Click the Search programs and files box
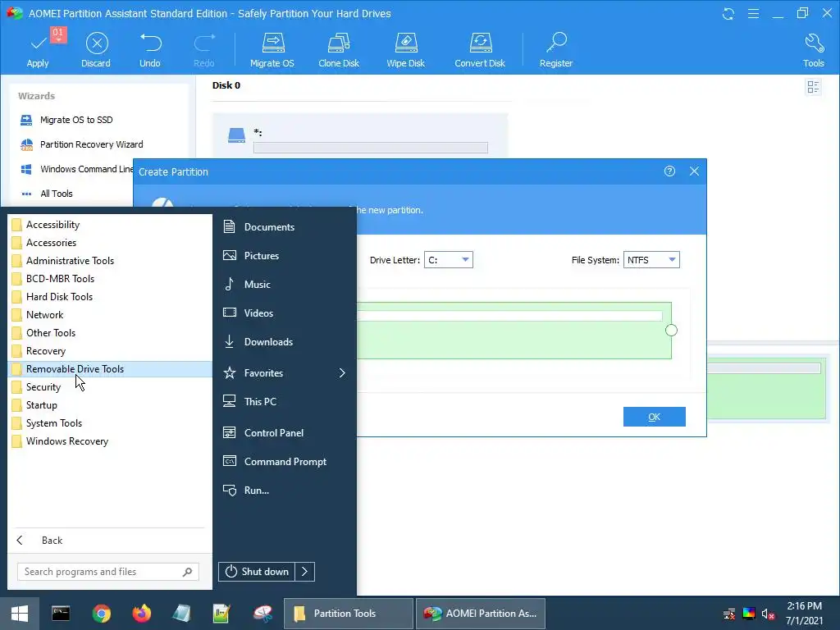This screenshot has width=840, height=630. coord(107,572)
